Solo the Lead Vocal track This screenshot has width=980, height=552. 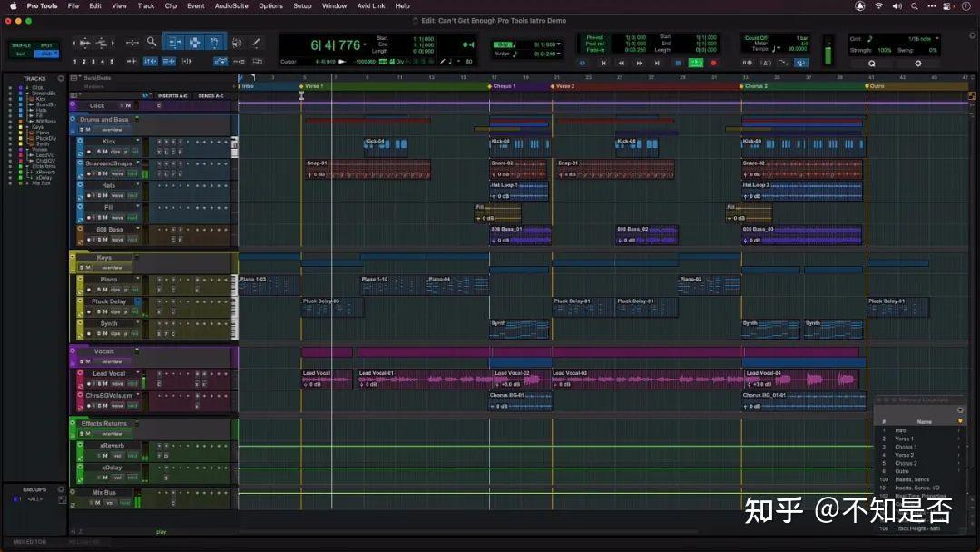click(100, 383)
